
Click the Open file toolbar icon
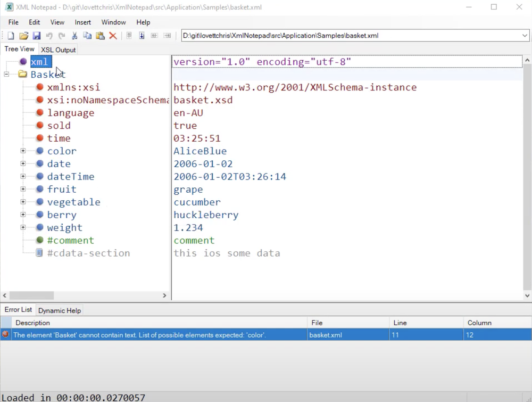click(x=23, y=35)
